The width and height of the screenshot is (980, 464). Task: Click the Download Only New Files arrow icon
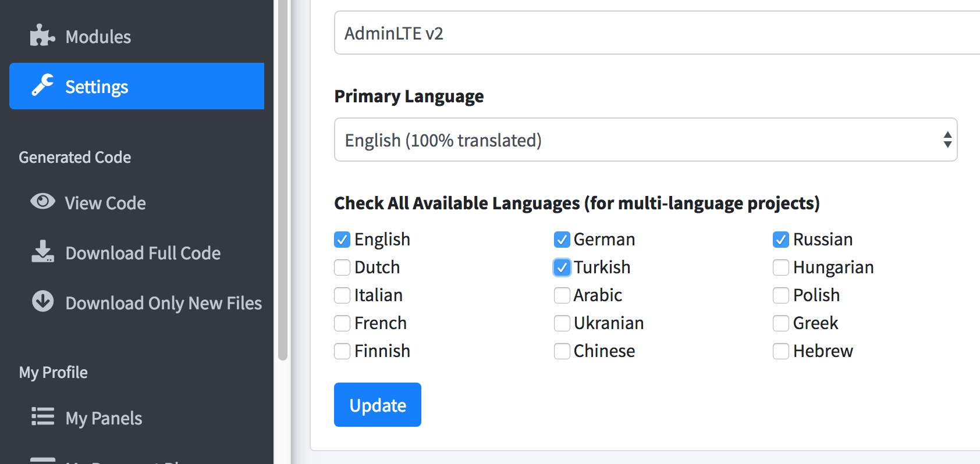[42, 302]
